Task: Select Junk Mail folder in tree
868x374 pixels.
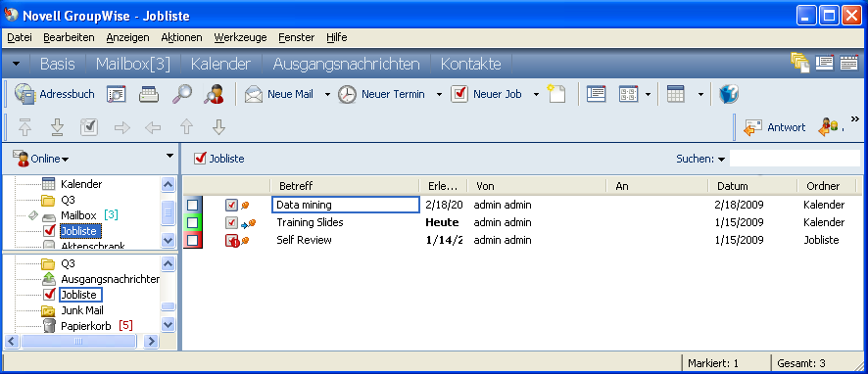Action: (x=82, y=310)
